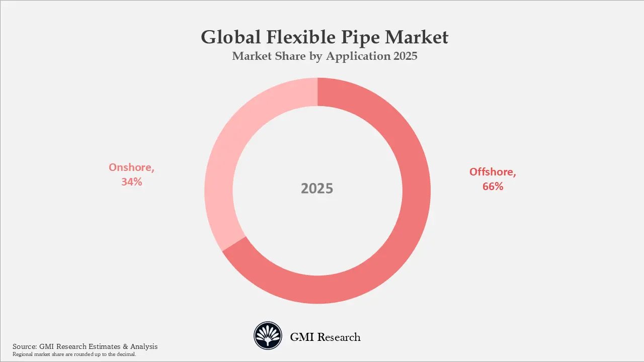The width and height of the screenshot is (644, 362).
Task: Click the GMI Research brand name text
Action: point(325,337)
